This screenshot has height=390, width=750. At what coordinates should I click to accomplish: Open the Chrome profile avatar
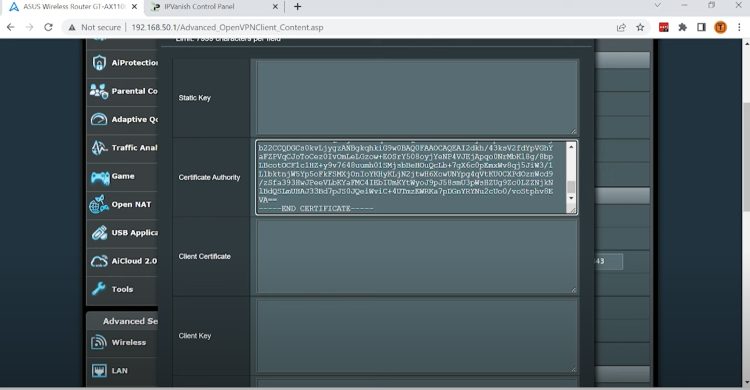[720, 27]
